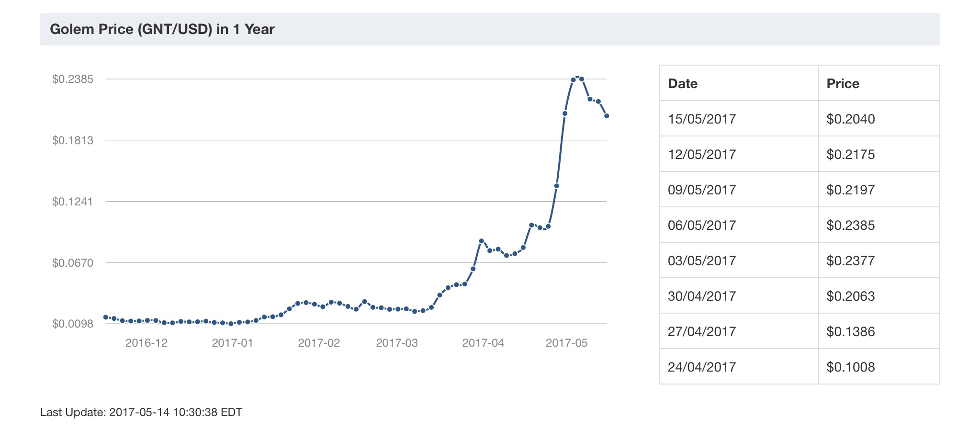Select the 06/05/2017 date cell
The width and height of the screenshot is (980, 430).
point(739,225)
